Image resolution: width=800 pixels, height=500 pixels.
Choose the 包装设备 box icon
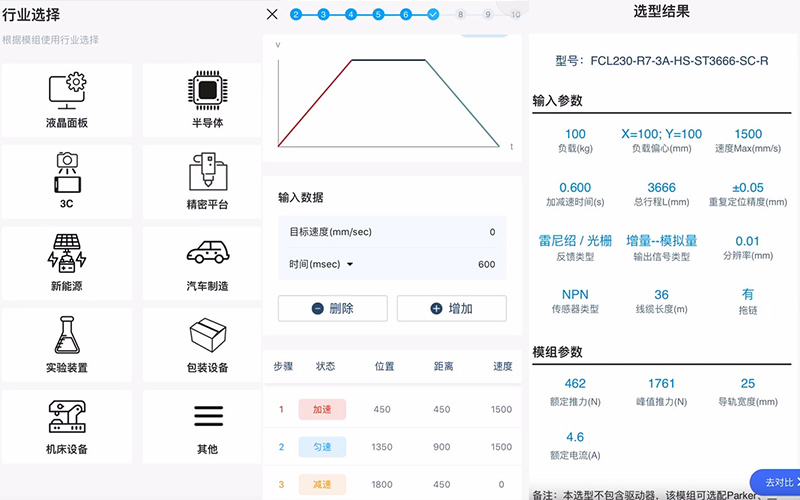[x=208, y=335]
